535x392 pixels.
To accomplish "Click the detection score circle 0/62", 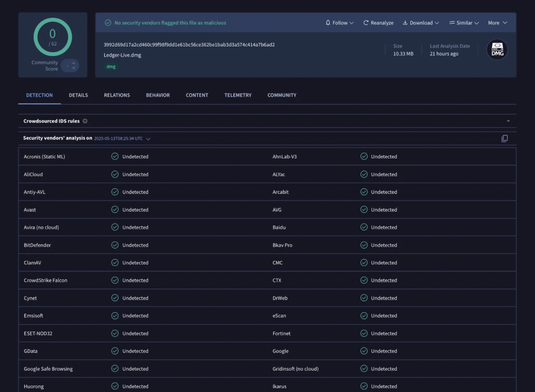I will [52, 37].
